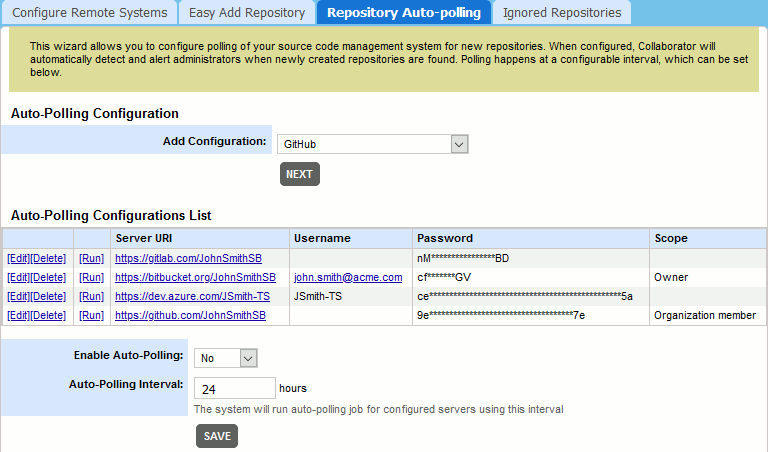
Task: Click the john.smith@acme.com username link
Action: point(348,277)
